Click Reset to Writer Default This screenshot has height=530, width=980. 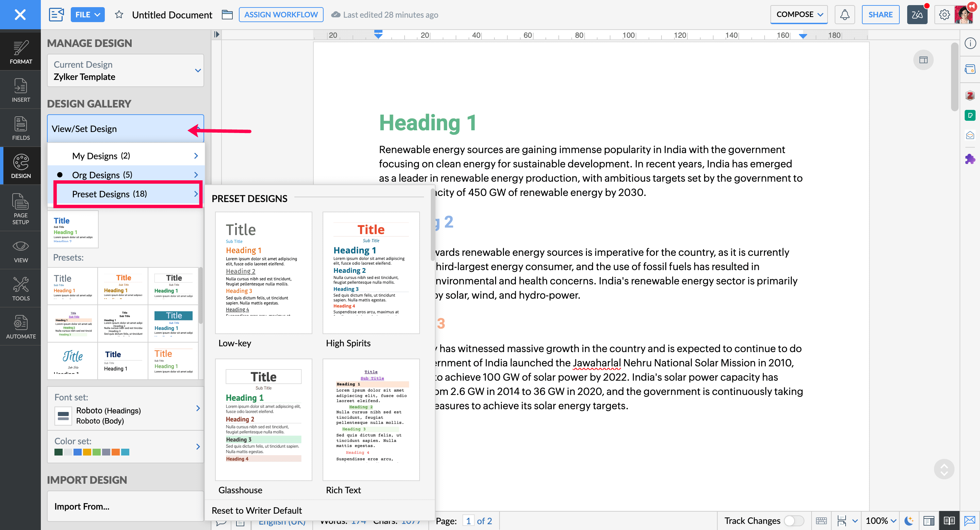pos(257,510)
